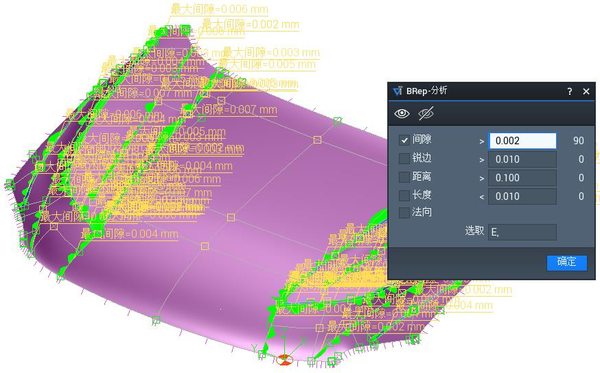600x373 pixels.
Task: Click the 长度 value field 0.010
Action: click(x=522, y=196)
